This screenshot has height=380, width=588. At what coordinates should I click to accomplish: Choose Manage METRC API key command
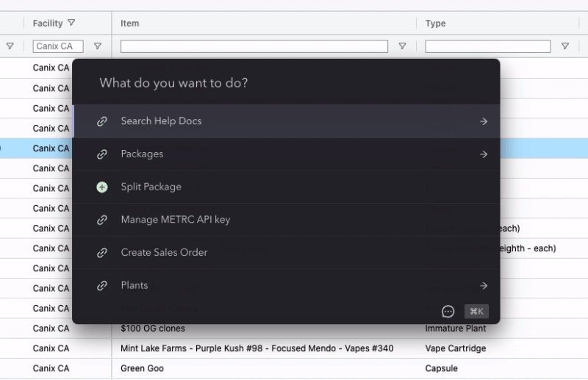click(x=286, y=220)
